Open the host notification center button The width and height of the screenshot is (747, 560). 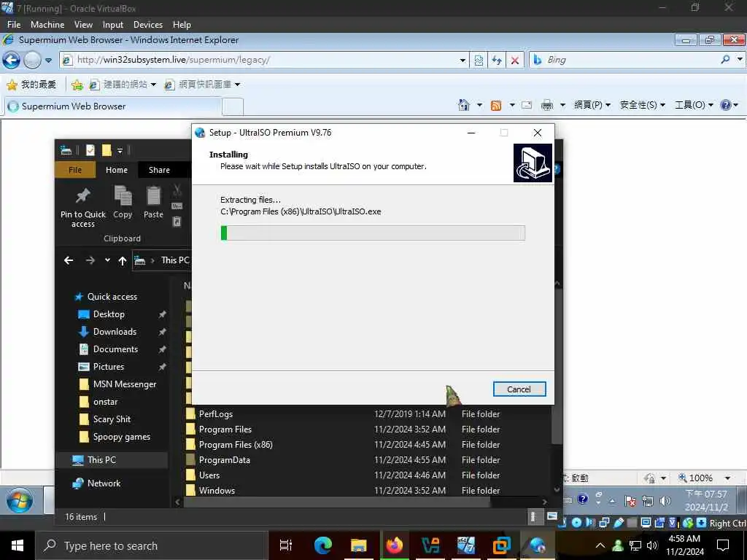[723, 545]
